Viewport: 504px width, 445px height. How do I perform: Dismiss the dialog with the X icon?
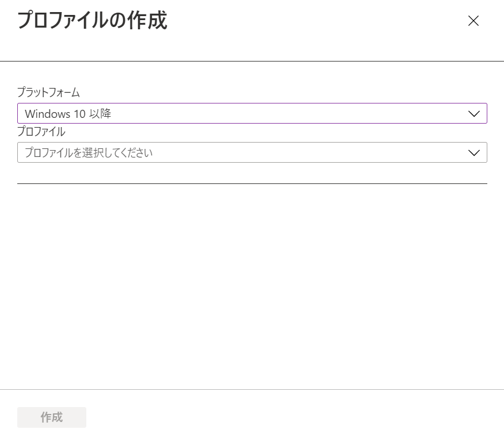click(473, 21)
